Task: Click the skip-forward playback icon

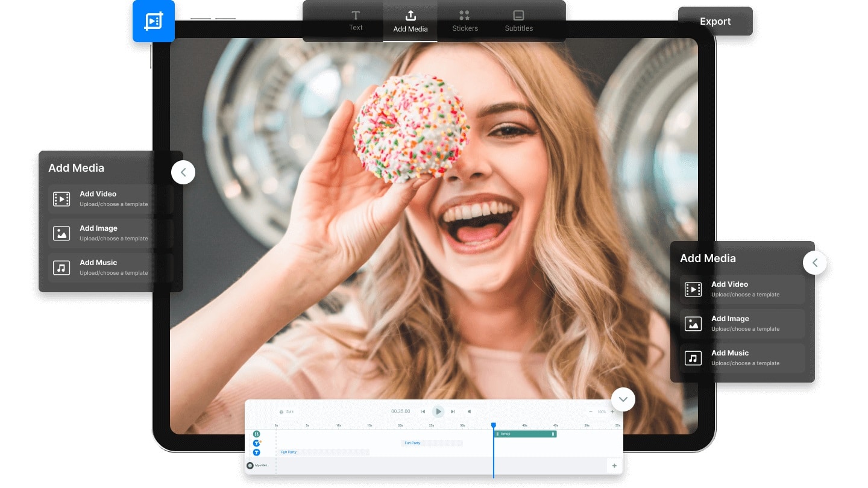Action: click(453, 411)
